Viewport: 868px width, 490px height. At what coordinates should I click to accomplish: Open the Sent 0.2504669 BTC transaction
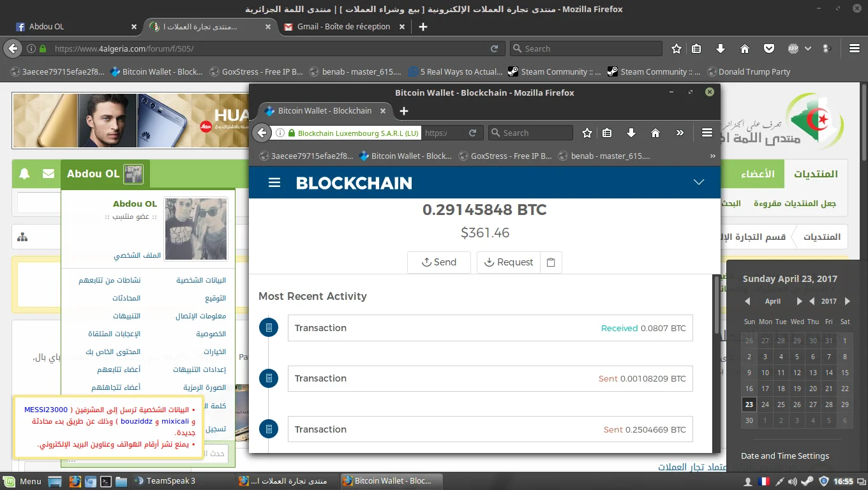[x=490, y=429]
